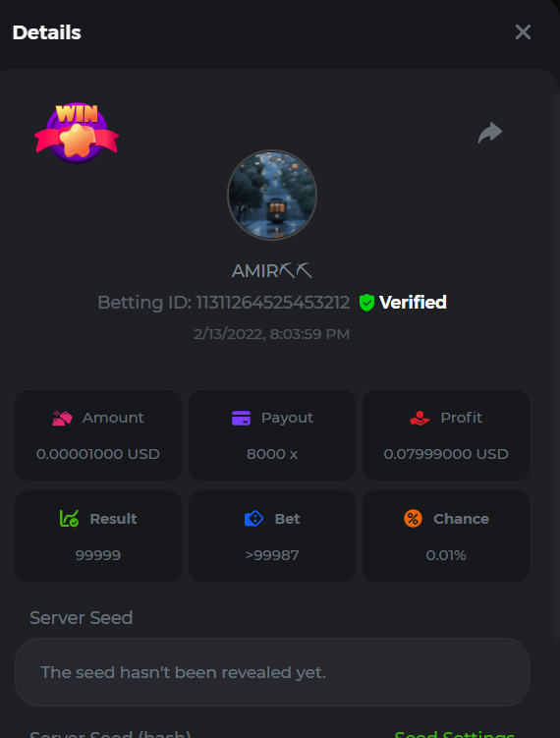Click the share arrow icon

(490, 133)
